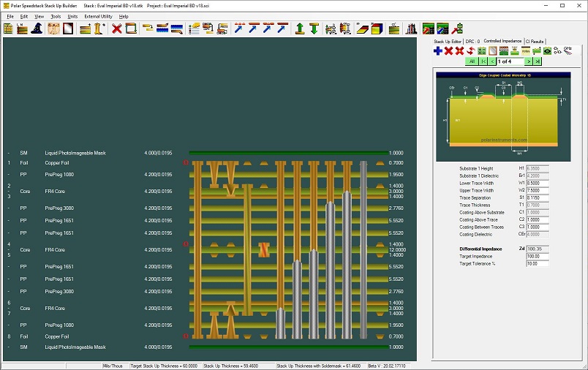This screenshot has height=370, width=588.
Task: Click the All structures button
Action: pyautogui.click(x=472, y=61)
